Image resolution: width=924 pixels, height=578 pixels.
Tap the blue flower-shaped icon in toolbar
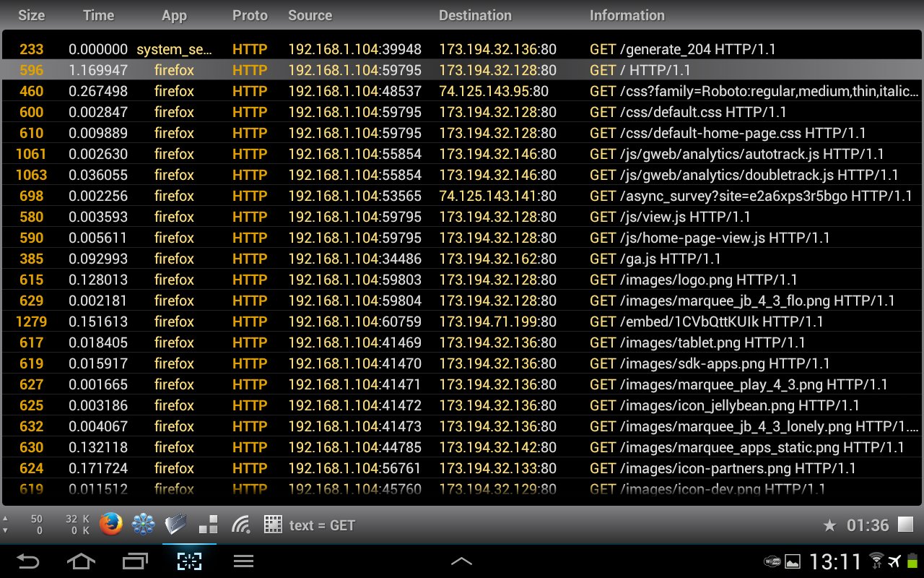point(144,525)
